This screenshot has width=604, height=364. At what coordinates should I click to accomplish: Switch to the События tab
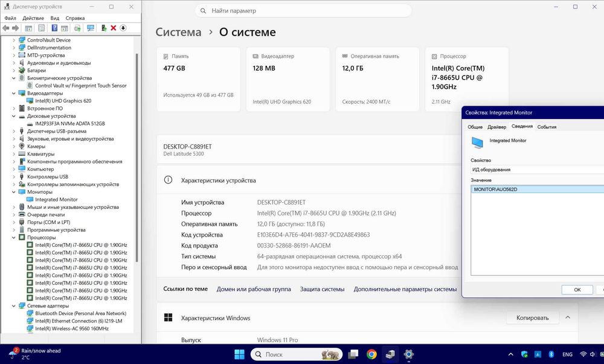tap(547, 127)
